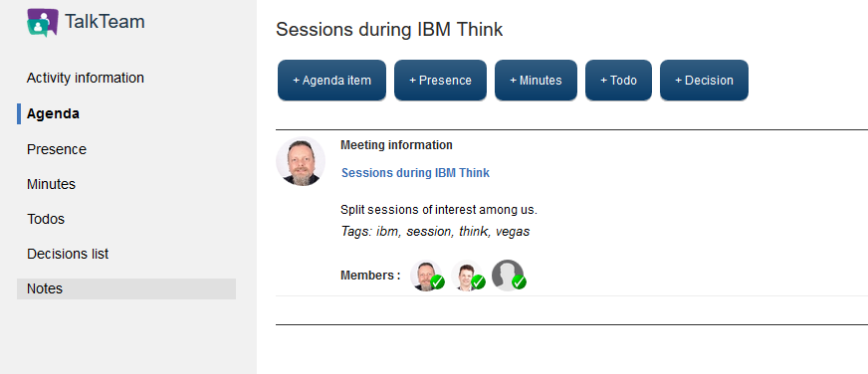Image resolution: width=868 pixels, height=374 pixels.
Task: Click the TalkTeam logo icon
Action: coord(43,23)
